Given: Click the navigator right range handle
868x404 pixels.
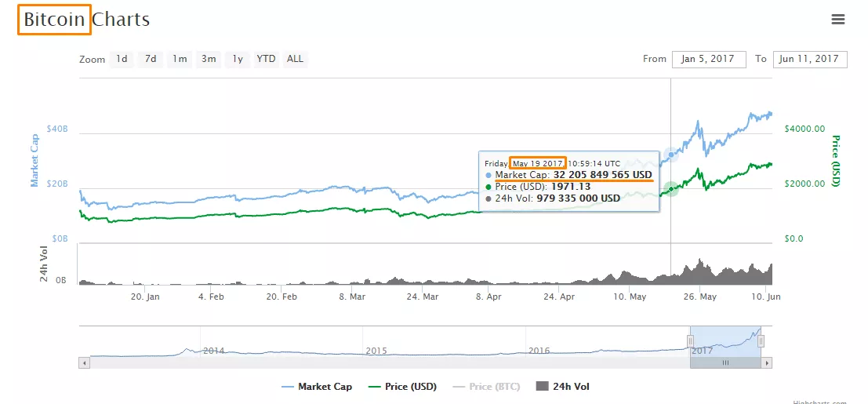Looking at the screenshot, I should tap(761, 340).
